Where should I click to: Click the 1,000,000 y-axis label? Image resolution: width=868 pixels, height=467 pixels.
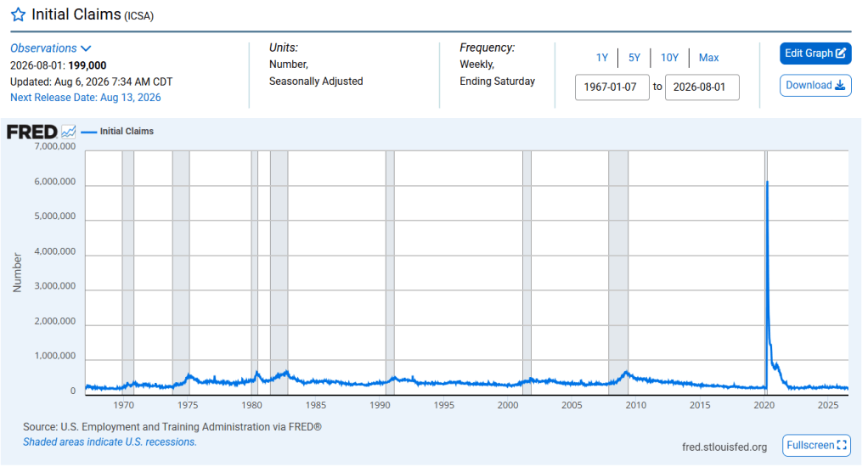pyautogui.click(x=55, y=356)
